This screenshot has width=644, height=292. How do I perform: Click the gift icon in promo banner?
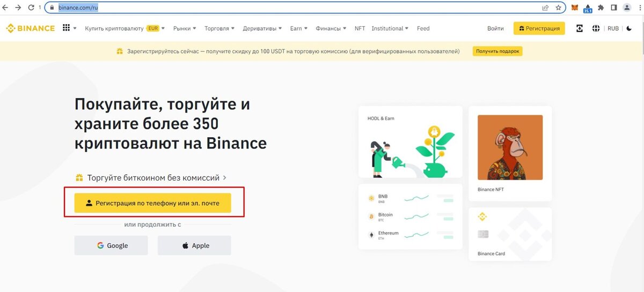[x=120, y=51]
